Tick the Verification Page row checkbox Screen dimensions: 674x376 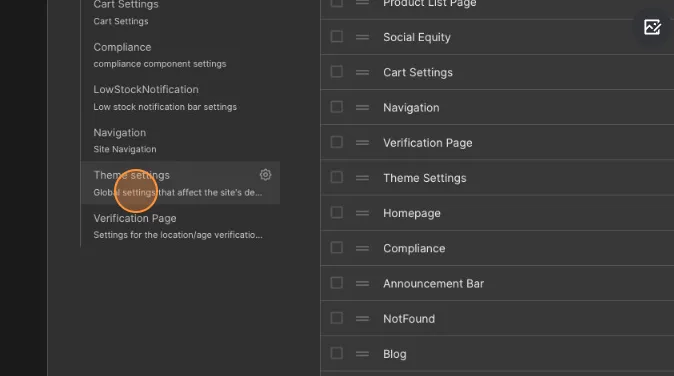coord(337,142)
